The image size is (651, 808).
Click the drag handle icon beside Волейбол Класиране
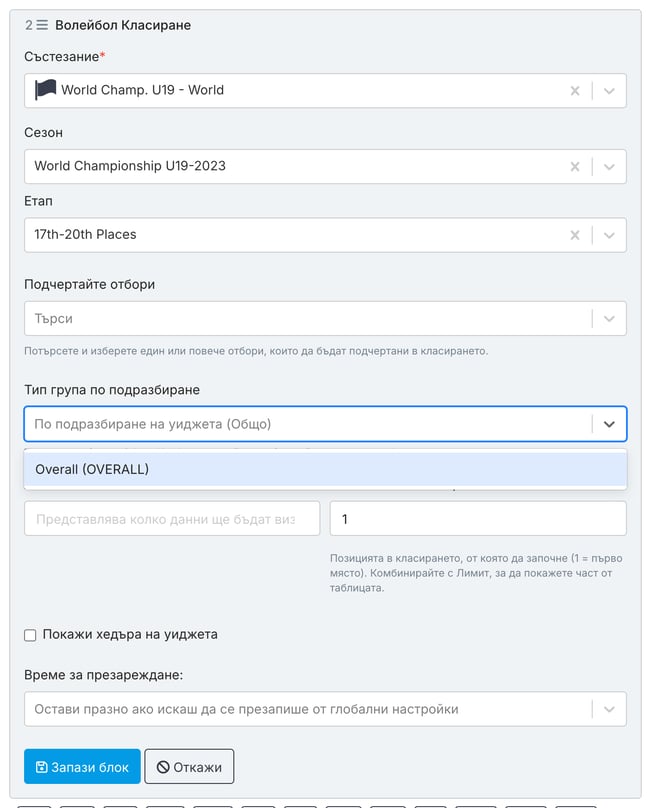coord(42,25)
